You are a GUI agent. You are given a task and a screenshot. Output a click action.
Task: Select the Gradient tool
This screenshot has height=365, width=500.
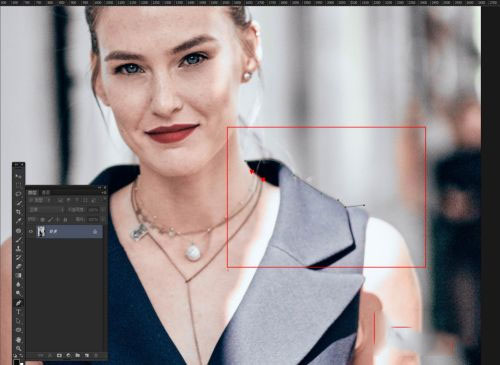18,275
